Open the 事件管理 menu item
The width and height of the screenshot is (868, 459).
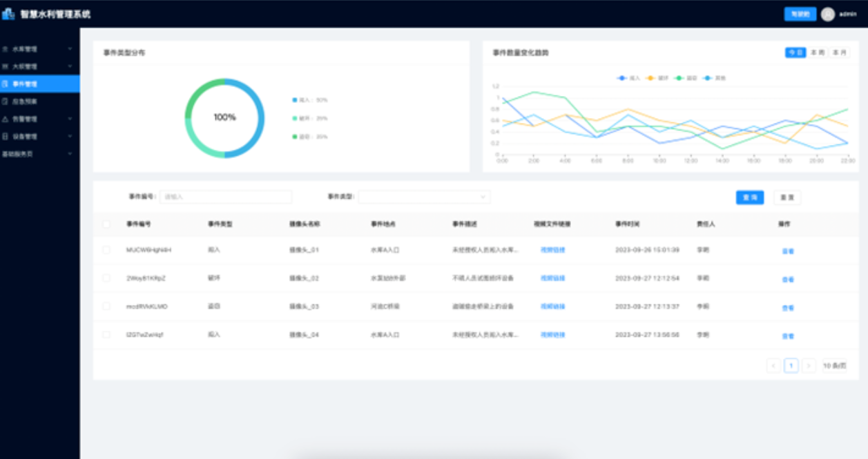[39, 84]
